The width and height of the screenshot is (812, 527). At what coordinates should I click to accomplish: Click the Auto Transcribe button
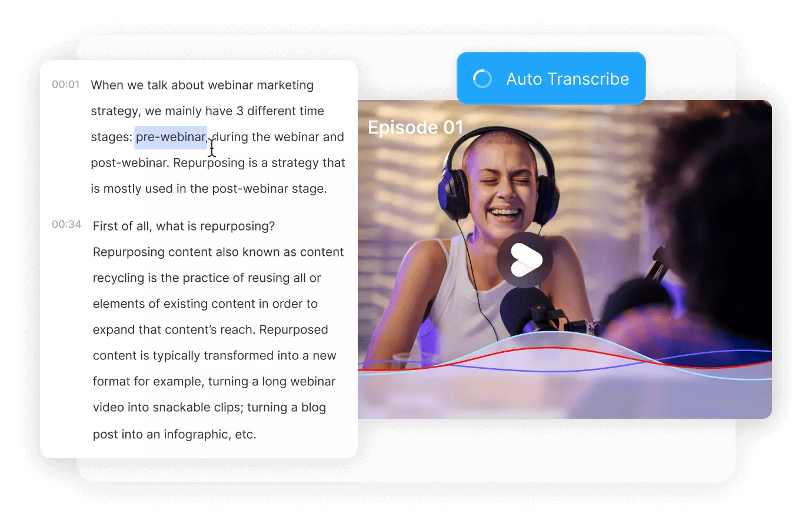point(551,78)
